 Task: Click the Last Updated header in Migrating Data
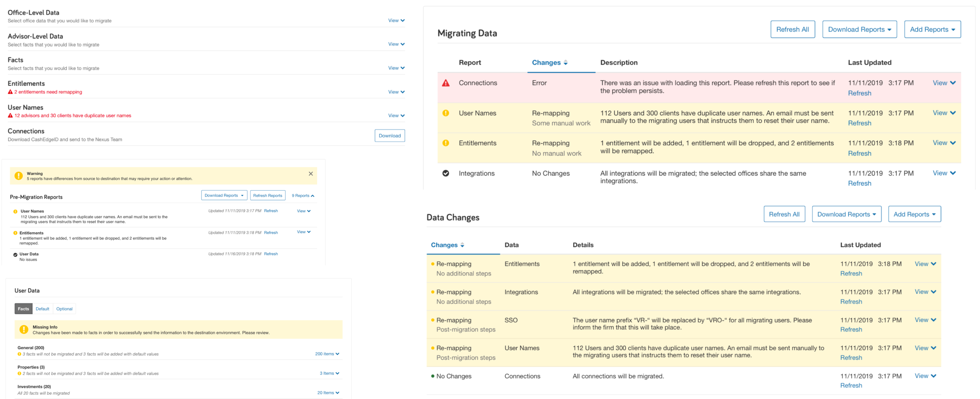[869, 63]
